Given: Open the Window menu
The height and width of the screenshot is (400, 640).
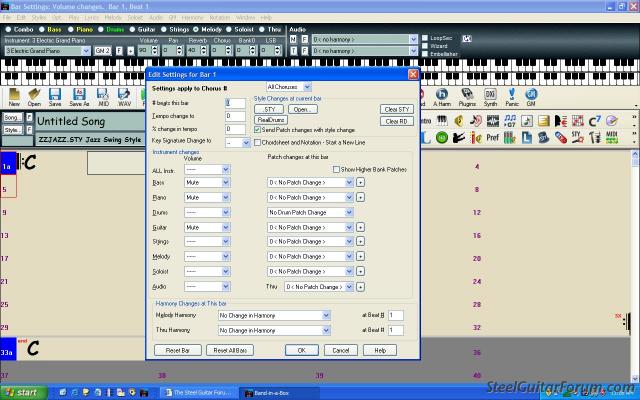Looking at the screenshot, I should pos(245,18).
